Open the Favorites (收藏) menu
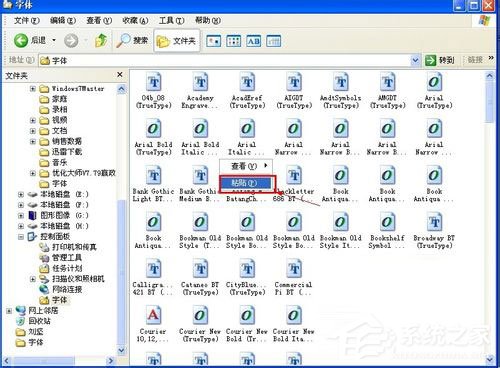The image size is (500, 368). 135,21
